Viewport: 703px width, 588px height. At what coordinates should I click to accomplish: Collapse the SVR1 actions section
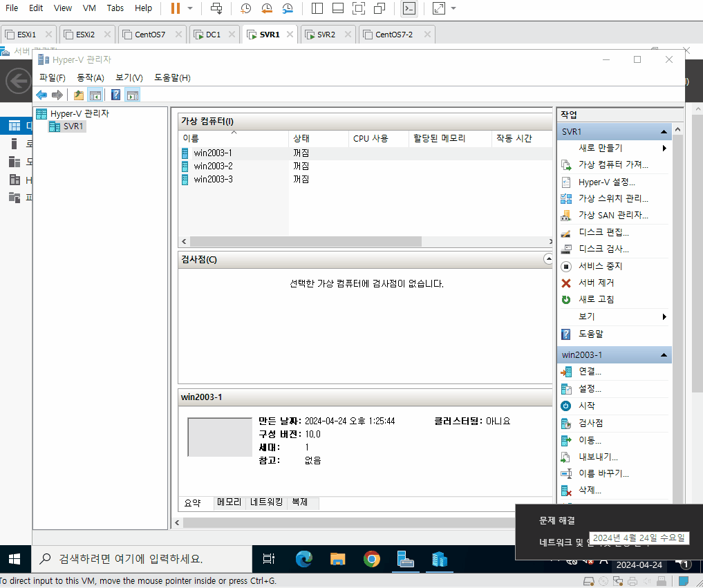click(664, 132)
